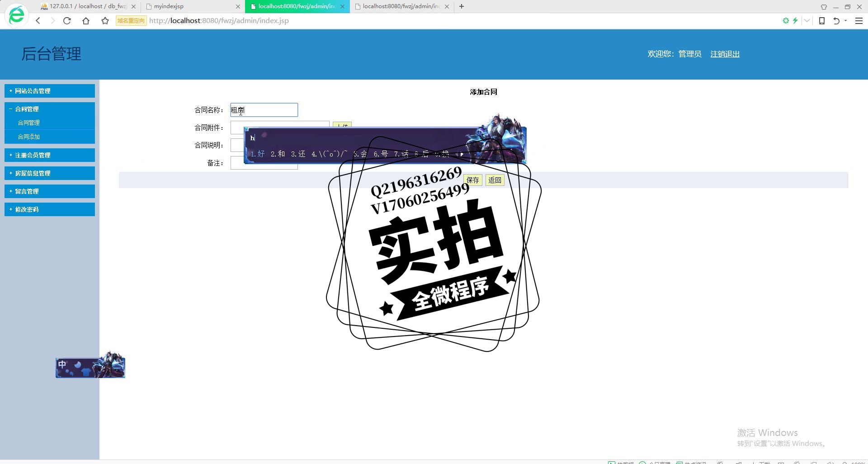Click the 合同名称 input field
The width and height of the screenshot is (868, 464).
(x=264, y=110)
